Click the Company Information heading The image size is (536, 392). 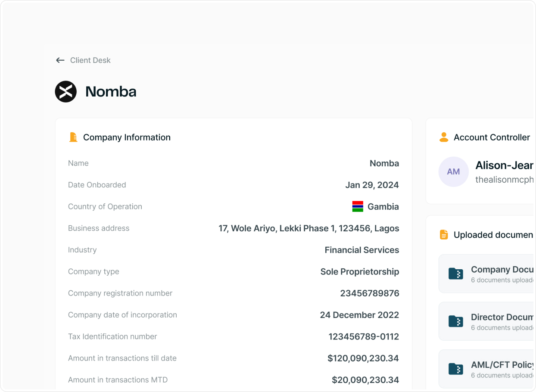click(x=127, y=137)
